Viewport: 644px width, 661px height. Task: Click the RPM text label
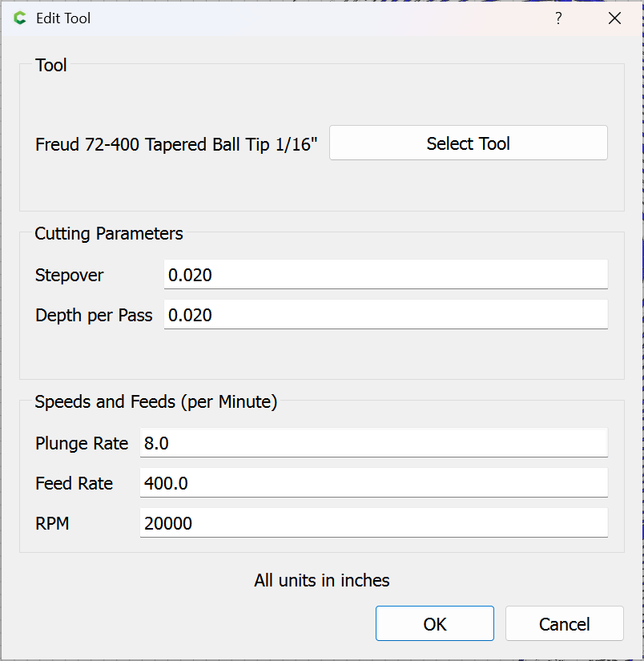coord(52,524)
